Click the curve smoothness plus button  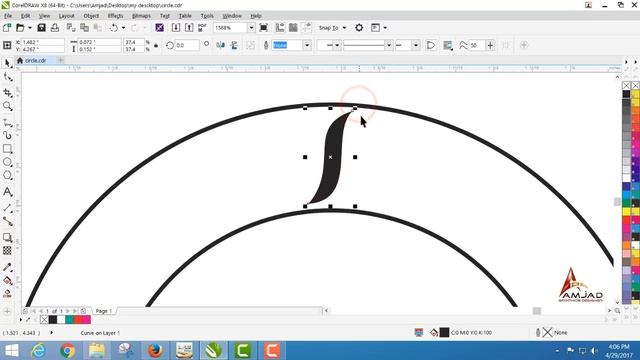tap(490, 45)
